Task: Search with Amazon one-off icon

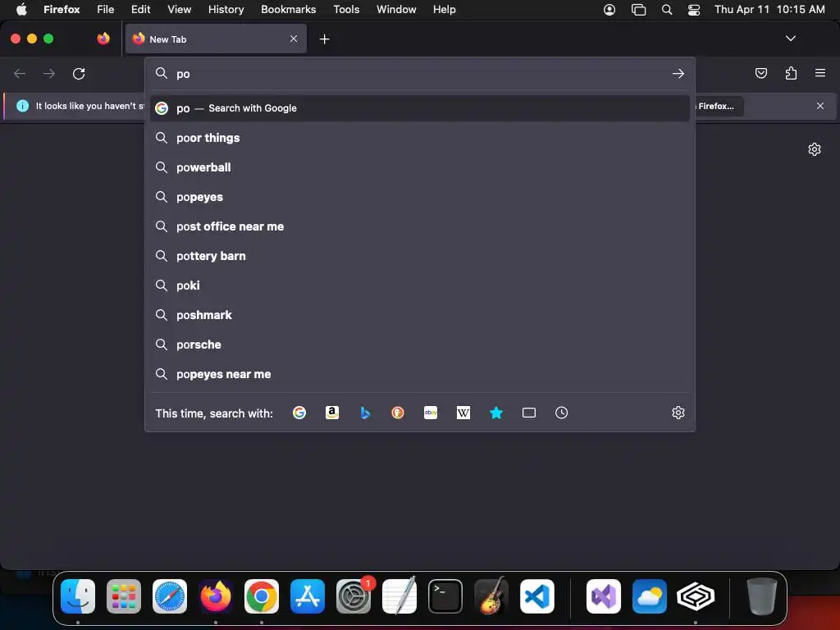Action: [332, 413]
